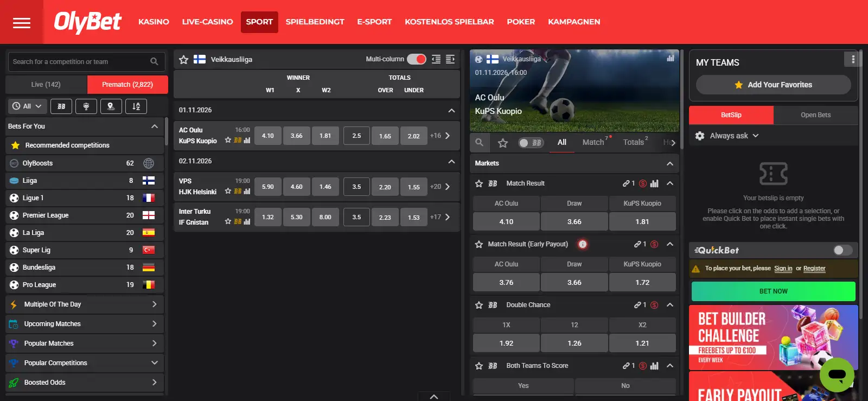Image resolution: width=868 pixels, height=401 pixels.
Task: Favorite the Veikkausliiga league with star
Action: 184,60
